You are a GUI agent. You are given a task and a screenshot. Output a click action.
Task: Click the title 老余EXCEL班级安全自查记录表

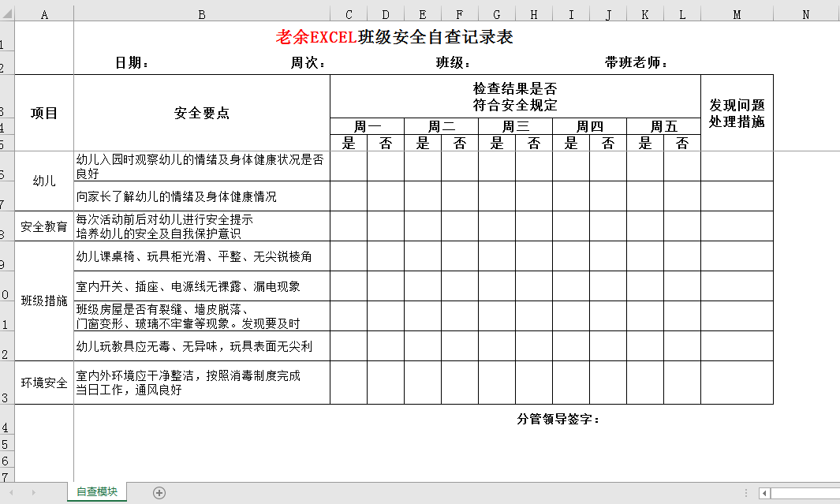[x=395, y=36]
